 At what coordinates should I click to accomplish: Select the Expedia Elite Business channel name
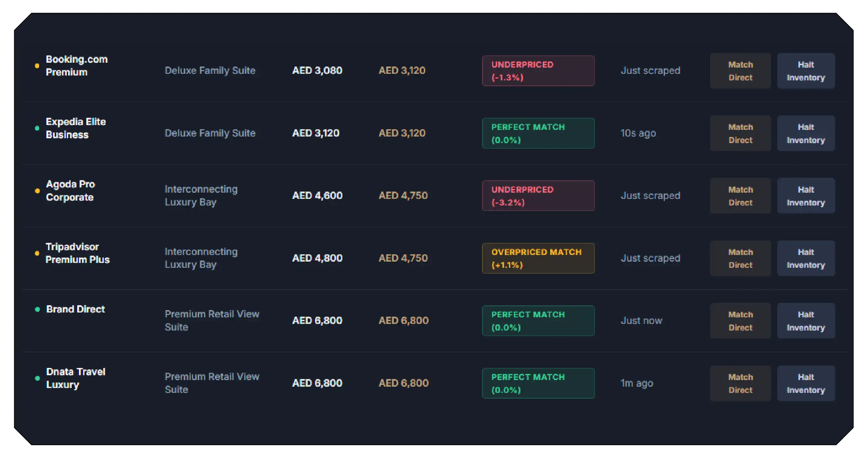(x=76, y=128)
